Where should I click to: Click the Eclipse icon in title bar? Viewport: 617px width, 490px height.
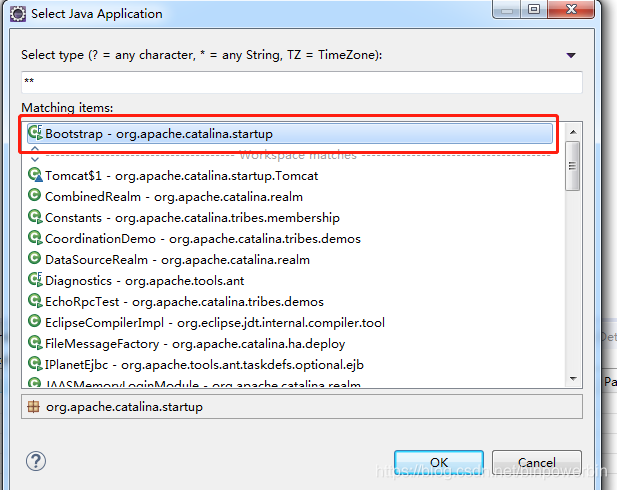(x=18, y=14)
